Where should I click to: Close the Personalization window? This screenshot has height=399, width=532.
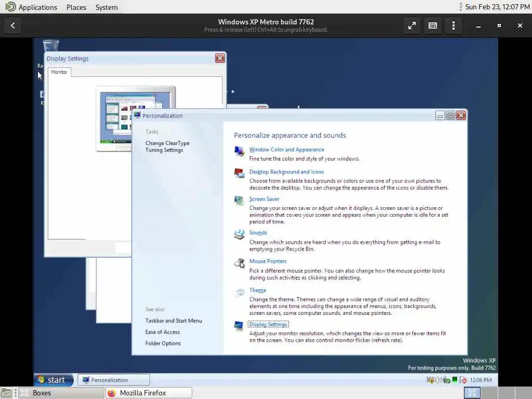pyautogui.click(x=461, y=115)
